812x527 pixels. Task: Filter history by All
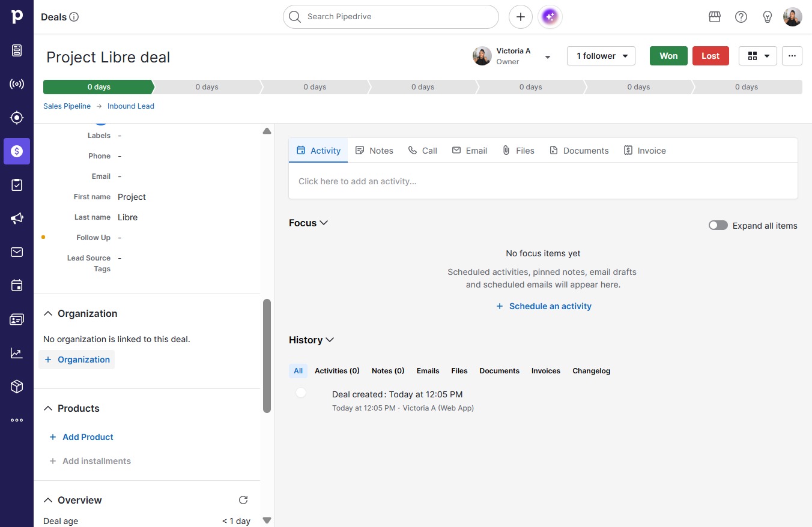(x=298, y=371)
